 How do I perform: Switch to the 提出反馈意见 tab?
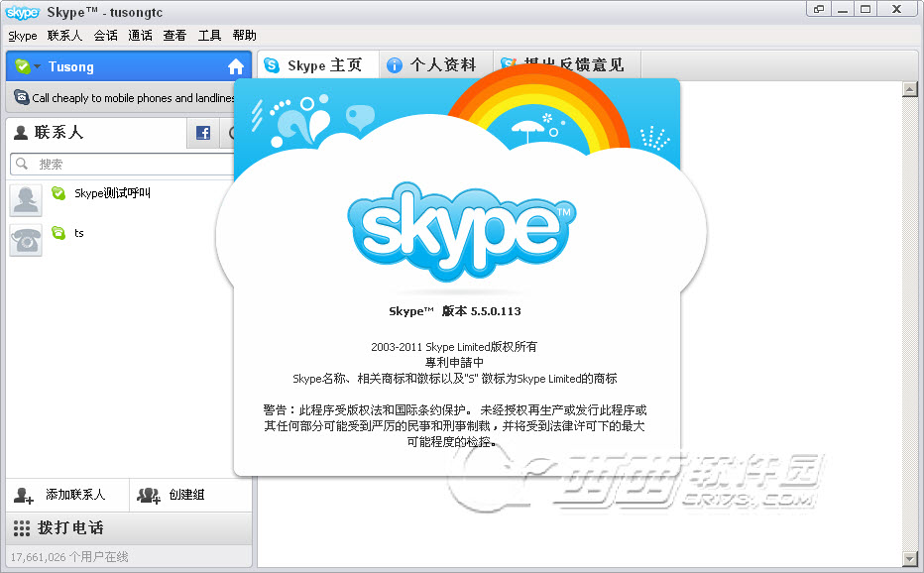567,64
